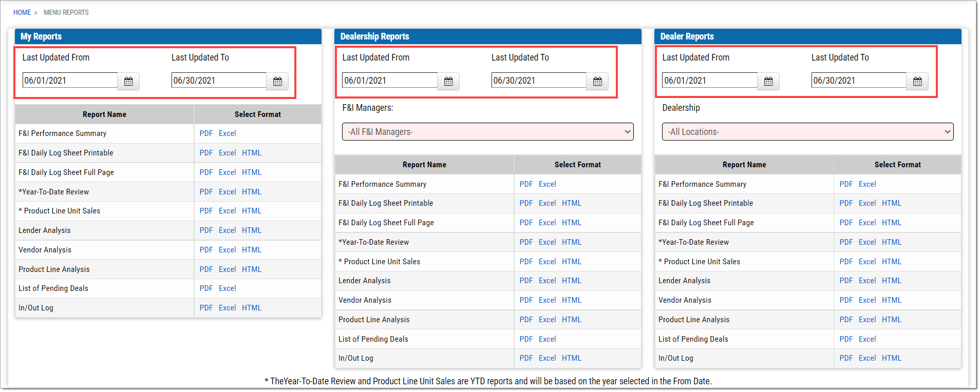The height and width of the screenshot is (392, 980).
Task: Download My Reports F&I Performance Summary in Excel
Action: 228,133
